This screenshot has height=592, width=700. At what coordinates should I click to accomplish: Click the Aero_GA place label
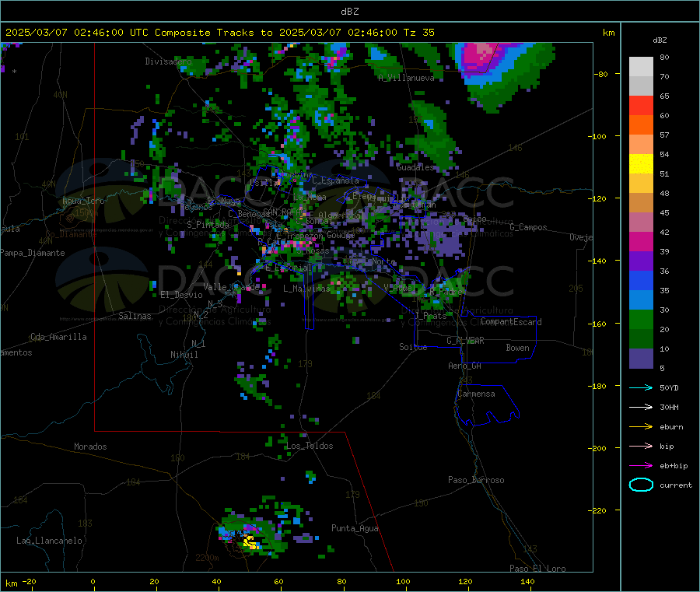click(x=464, y=366)
